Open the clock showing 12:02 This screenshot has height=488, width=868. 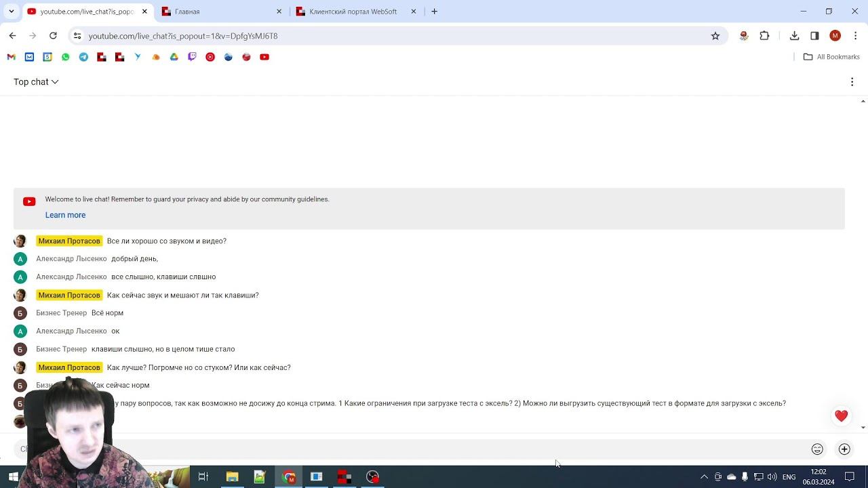(x=818, y=477)
